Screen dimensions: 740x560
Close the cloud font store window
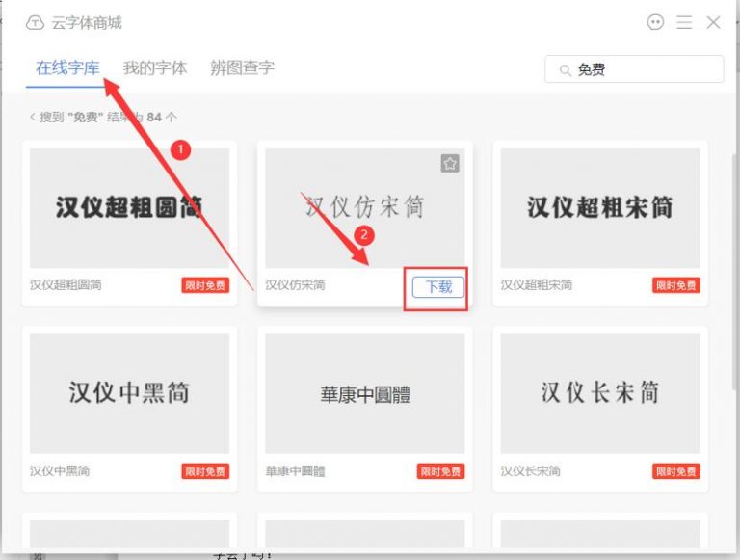tap(713, 22)
